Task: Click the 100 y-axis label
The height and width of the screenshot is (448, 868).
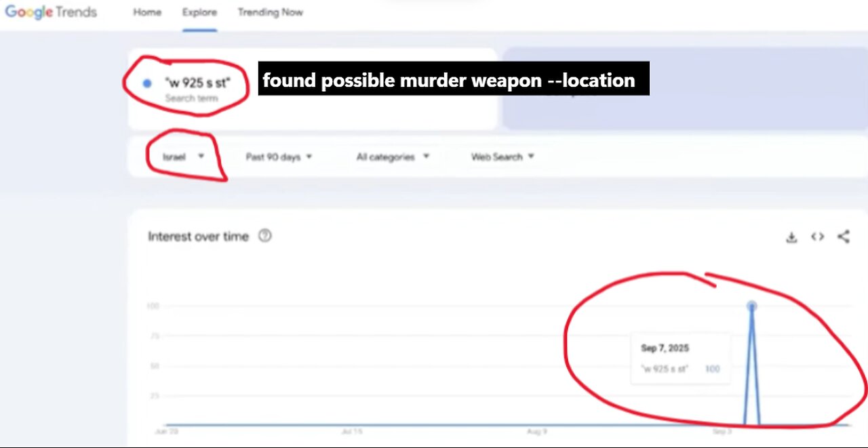Action: point(153,306)
